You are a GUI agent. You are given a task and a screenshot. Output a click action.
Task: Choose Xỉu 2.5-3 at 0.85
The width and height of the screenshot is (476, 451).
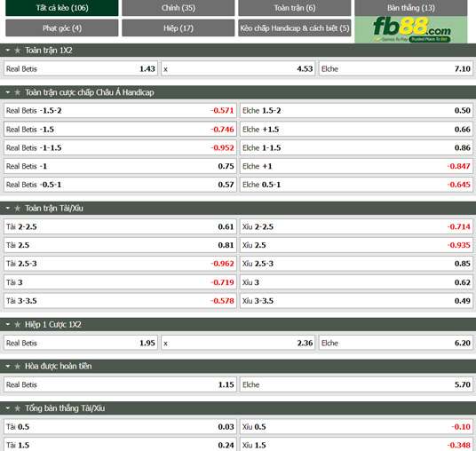click(356, 264)
